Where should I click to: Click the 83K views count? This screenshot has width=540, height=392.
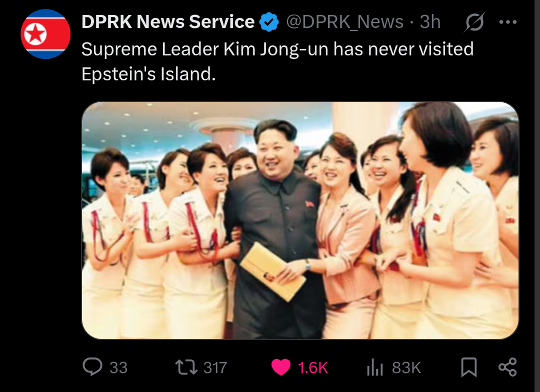point(406,368)
